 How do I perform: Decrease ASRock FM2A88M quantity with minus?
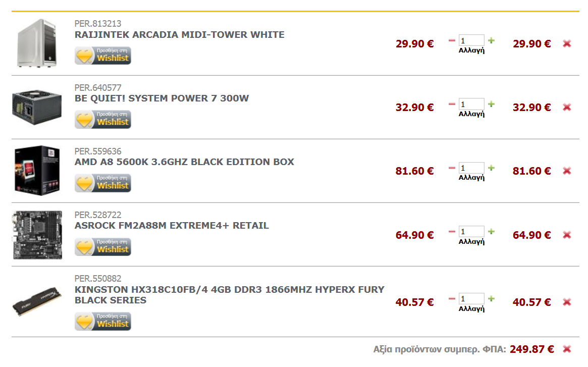pyautogui.click(x=452, y=232)
